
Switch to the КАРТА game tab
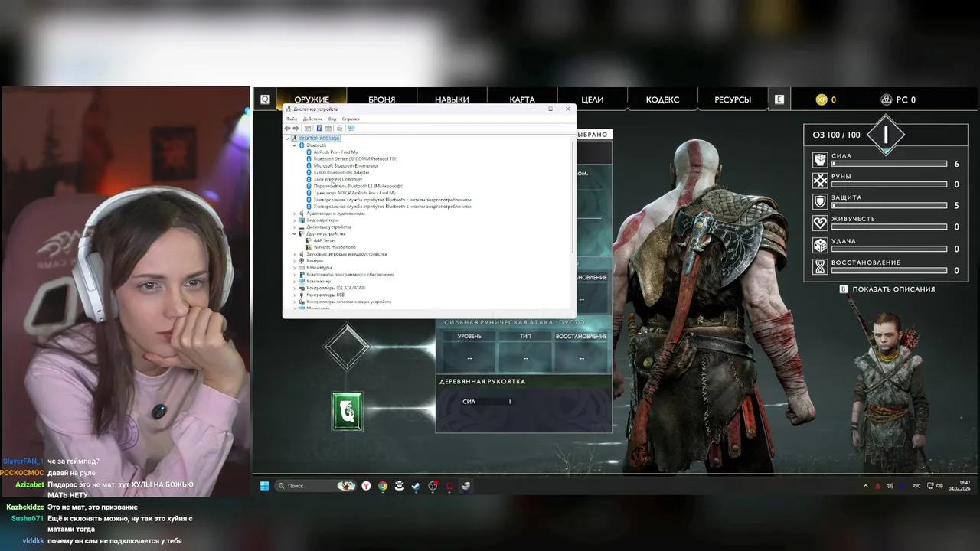tap(522, 99)
